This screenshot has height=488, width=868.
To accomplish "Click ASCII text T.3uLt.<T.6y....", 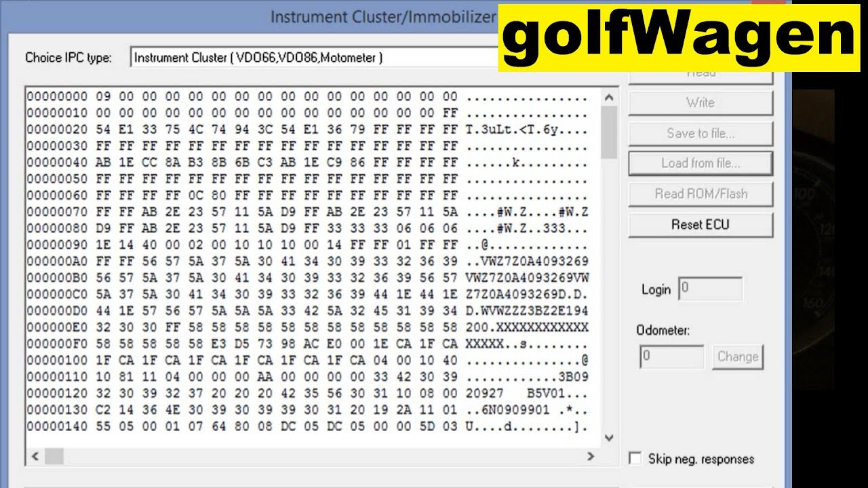I will point(511,130).
